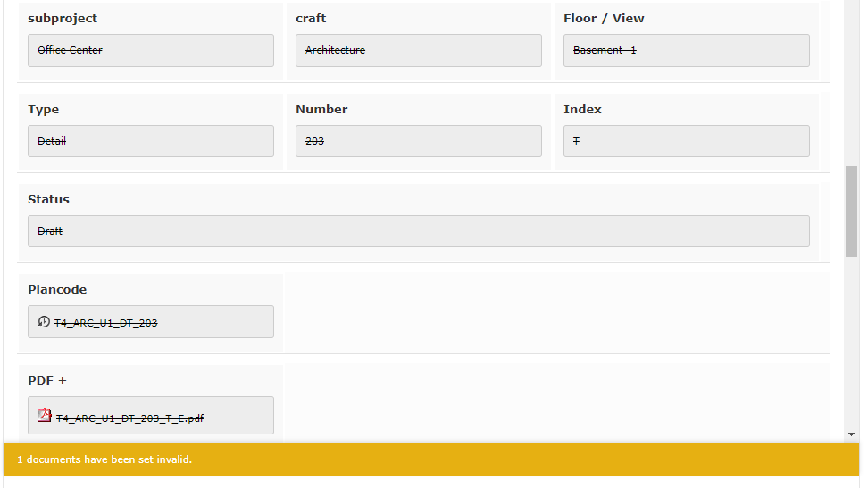Viewport: 868px width, 488px height.
Task: Click the vertical scrollbar thumb
Action: tap(851, 211)
